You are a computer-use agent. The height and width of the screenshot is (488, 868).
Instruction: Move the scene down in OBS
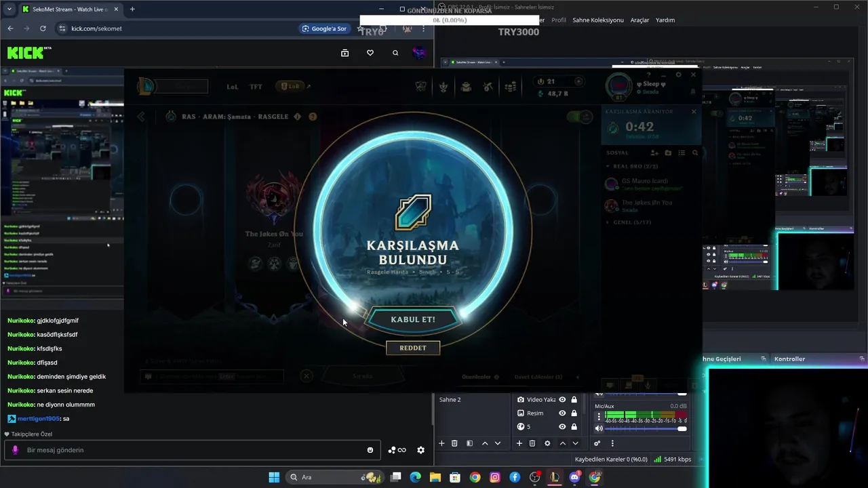tap(498, 443)
